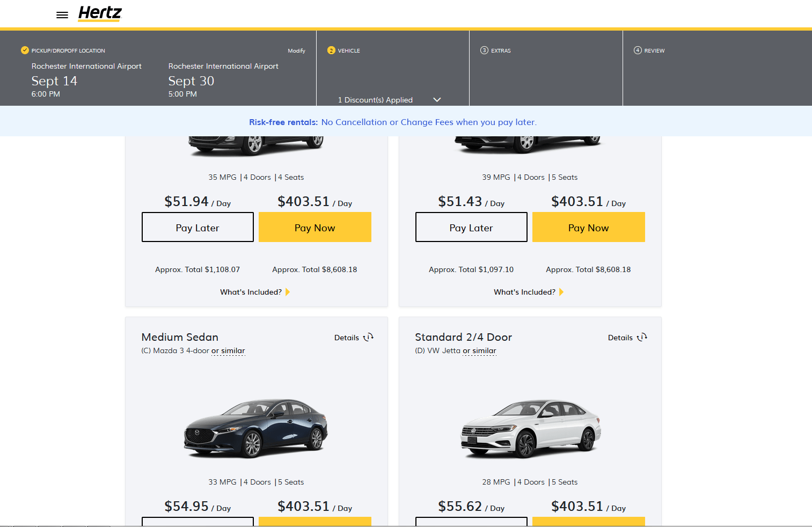This screenshot has height=527, width=812.
Task: Click the Modify link for pickup location
Action: [x=296, y=50]
